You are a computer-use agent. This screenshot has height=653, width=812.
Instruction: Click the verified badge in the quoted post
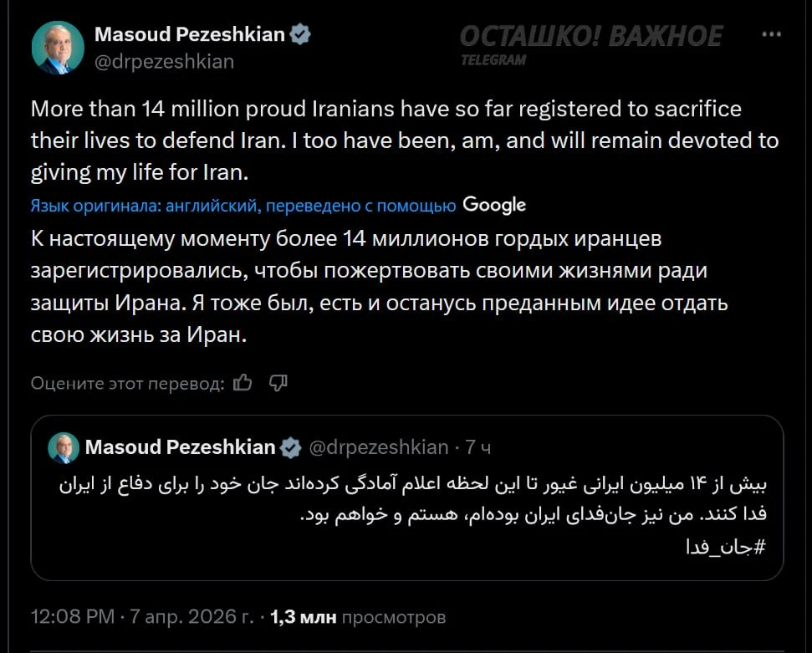click(290, 447)
